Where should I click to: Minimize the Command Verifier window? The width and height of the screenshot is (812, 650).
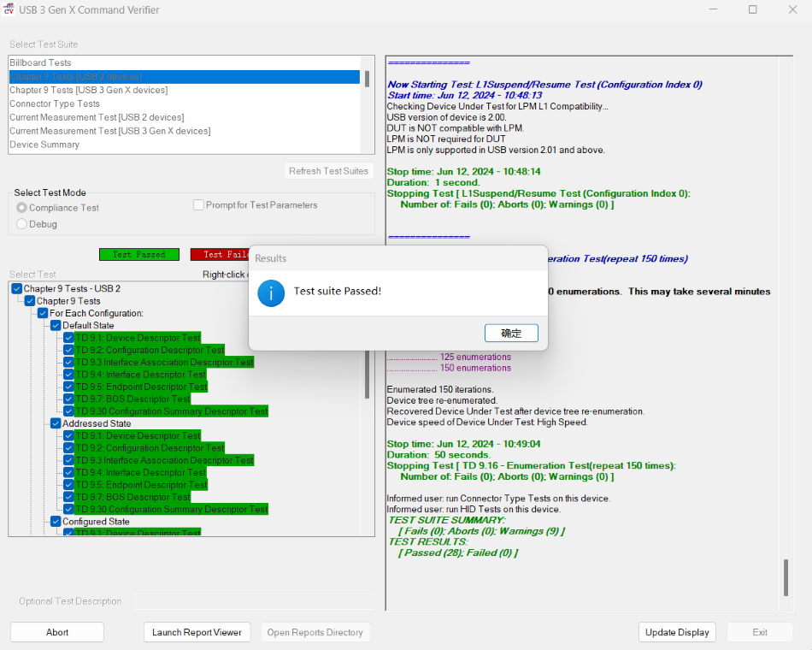click(x=713, y=9)
